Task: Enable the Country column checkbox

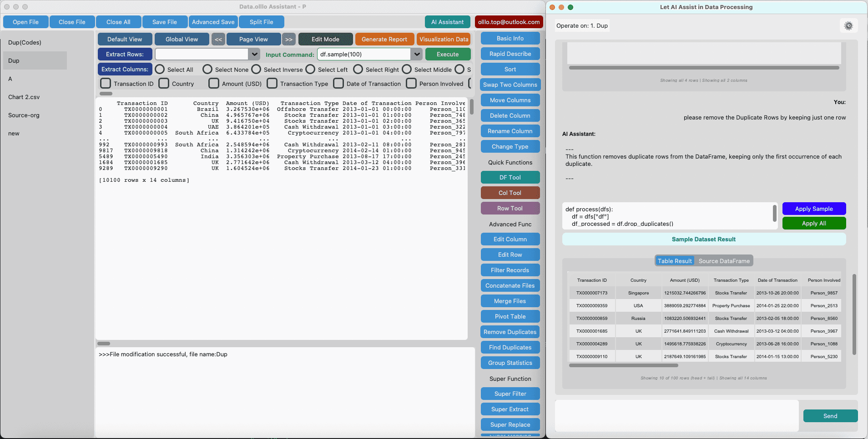Action: (164, 84)
